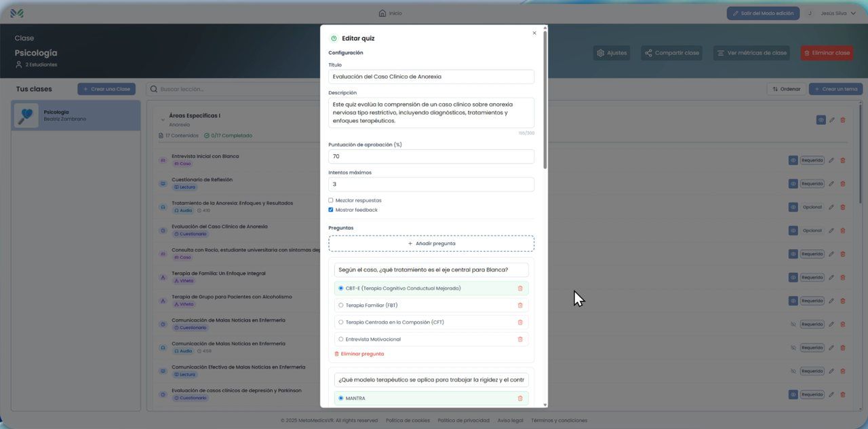Close the Editar quiz dialog
This screenshot has width=868, height=429.
(534, 33)
